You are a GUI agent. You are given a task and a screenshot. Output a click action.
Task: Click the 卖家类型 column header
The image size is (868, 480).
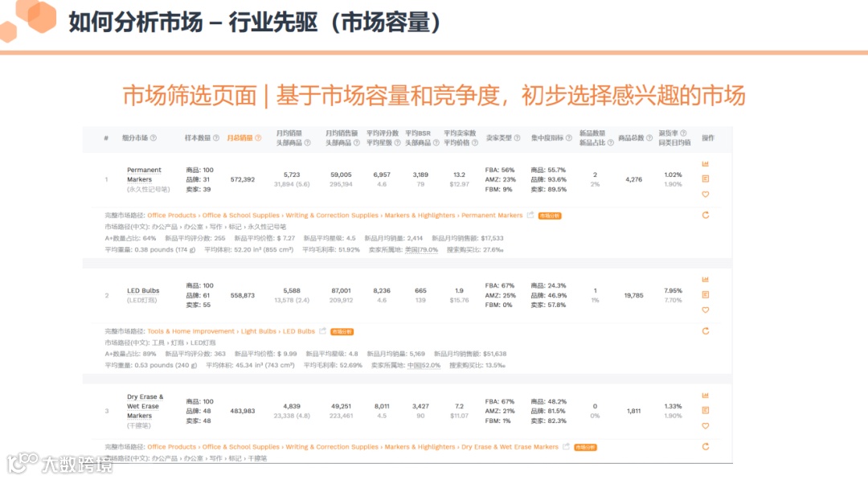coord(499,137)
